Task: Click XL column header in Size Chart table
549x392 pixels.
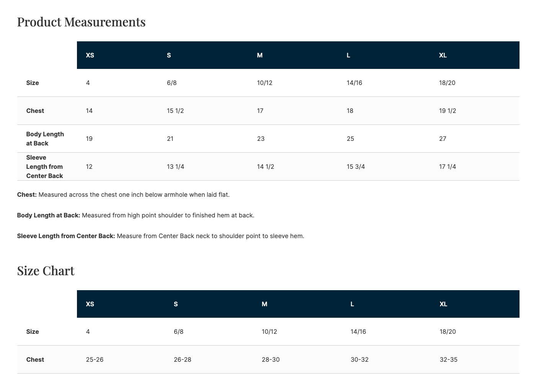Action: pos(443,304)
